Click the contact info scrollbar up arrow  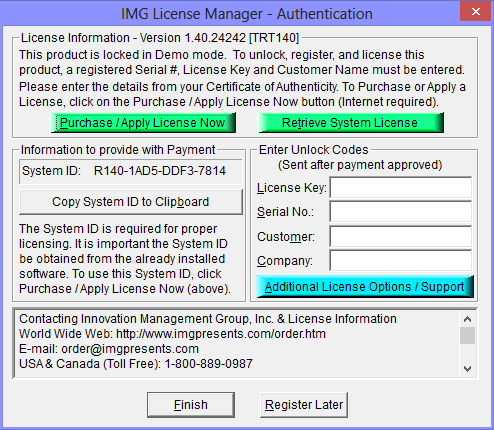(x=467, y=319)
